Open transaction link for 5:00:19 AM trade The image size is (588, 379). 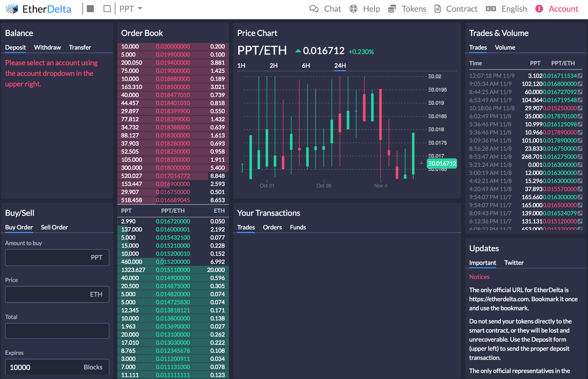tap(580, 173)
